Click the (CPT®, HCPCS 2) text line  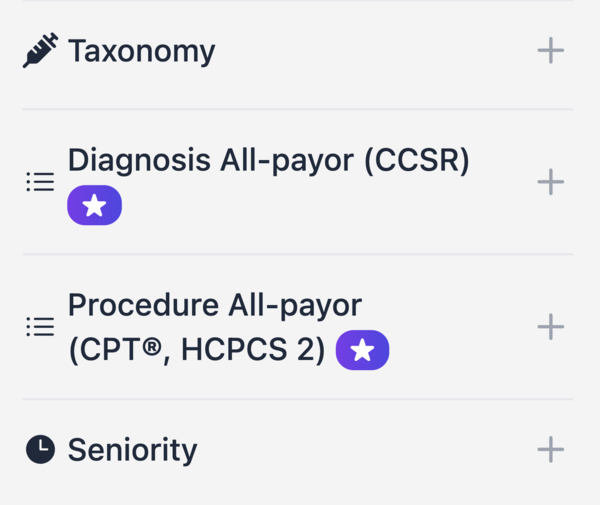(x=197, y=350)
